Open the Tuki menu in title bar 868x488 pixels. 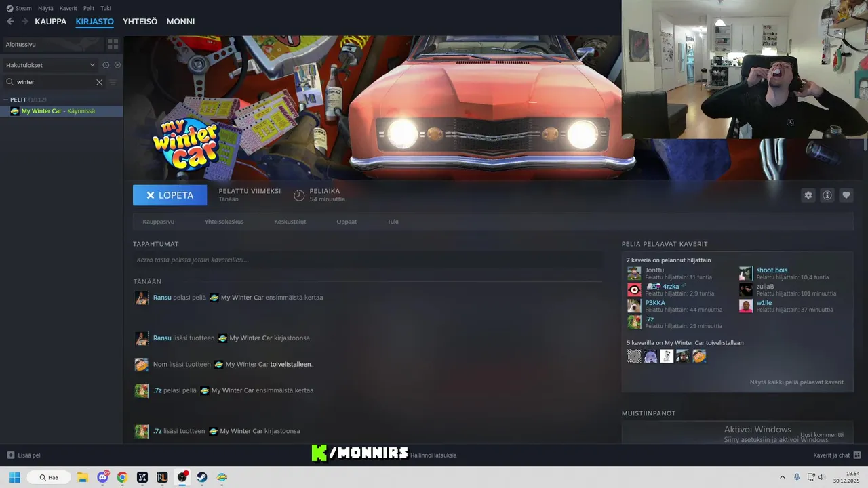[106, 8]
